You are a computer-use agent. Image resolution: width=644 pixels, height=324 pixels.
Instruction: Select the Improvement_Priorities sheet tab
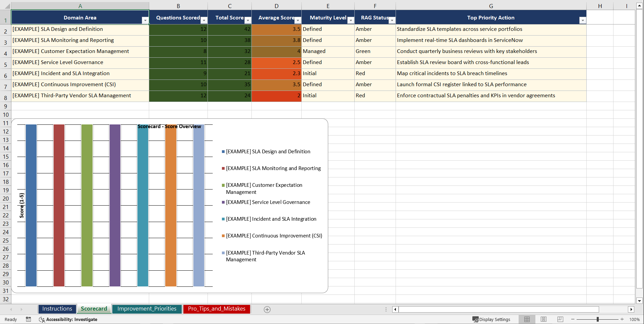pyautogui.click(x=147, y=309)
